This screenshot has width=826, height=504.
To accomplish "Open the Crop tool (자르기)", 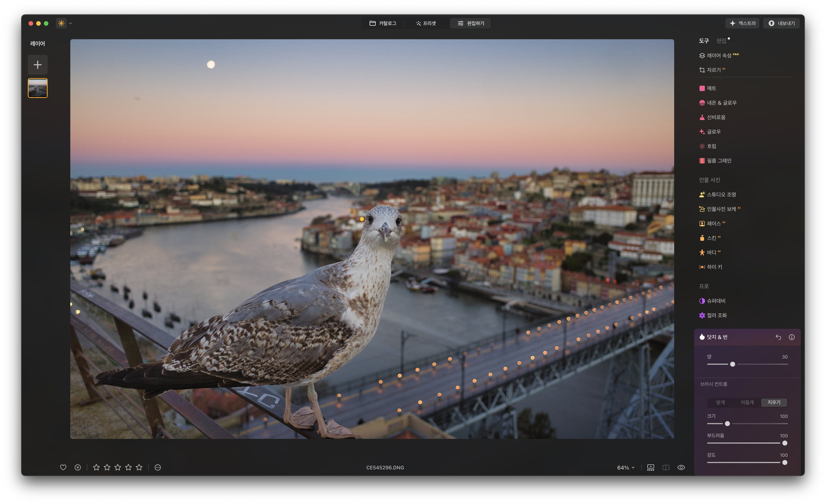I will (x=713, y=70).
